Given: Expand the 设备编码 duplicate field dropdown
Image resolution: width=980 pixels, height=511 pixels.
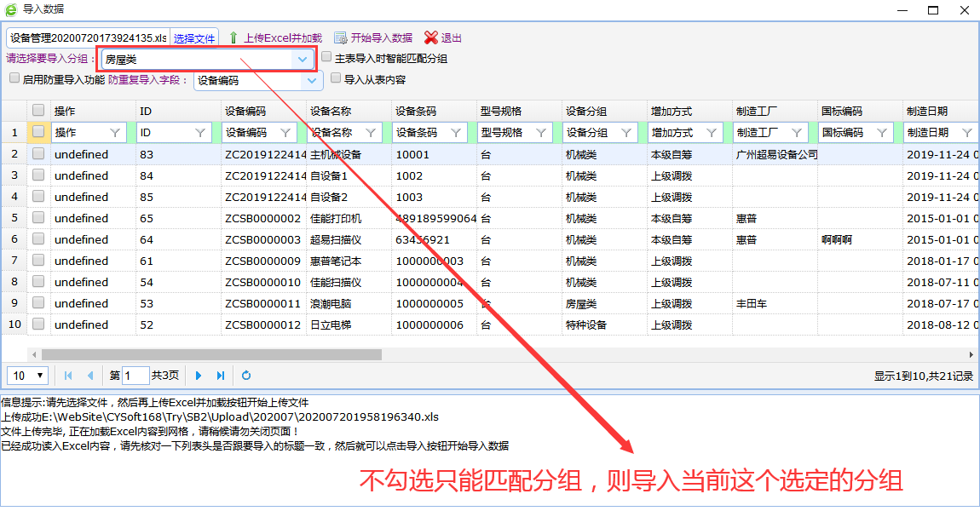Looking at the screenshot, I should coord(313,81).
